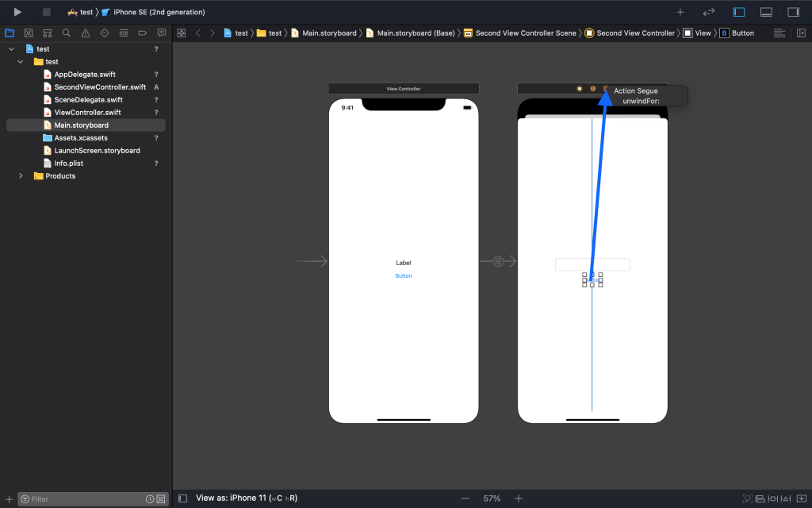Stop the running scheme
812x508 pixels.
47,12
